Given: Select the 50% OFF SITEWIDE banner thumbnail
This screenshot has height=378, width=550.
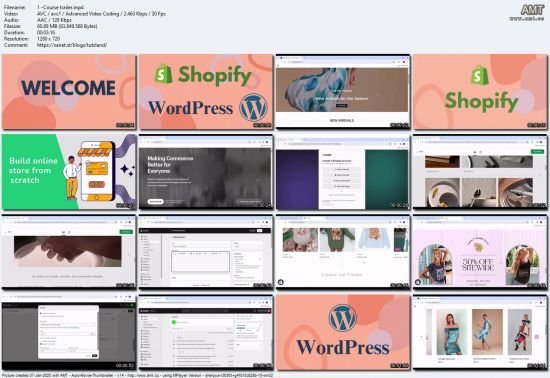Looking at the screenshot, I should click(480, 252).
